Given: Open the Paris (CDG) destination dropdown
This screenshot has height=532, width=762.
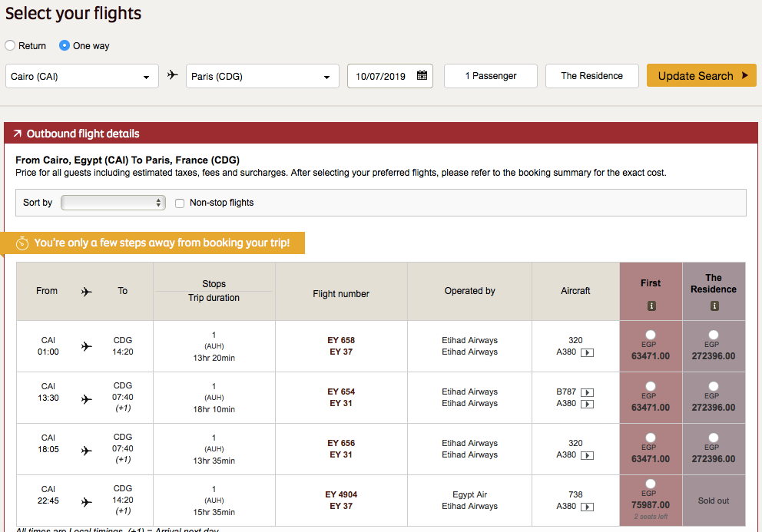Looking at the screenshot, I should [262, 77].
